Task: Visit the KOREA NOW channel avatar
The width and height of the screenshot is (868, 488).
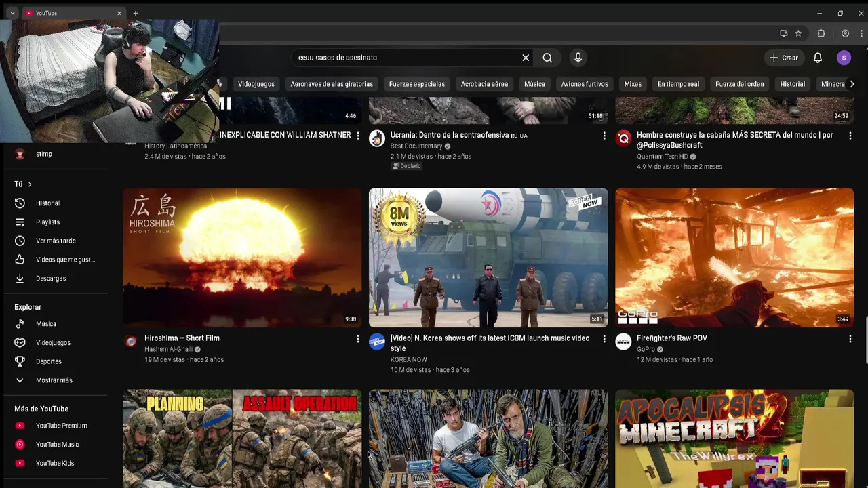Action: [377, 342]
